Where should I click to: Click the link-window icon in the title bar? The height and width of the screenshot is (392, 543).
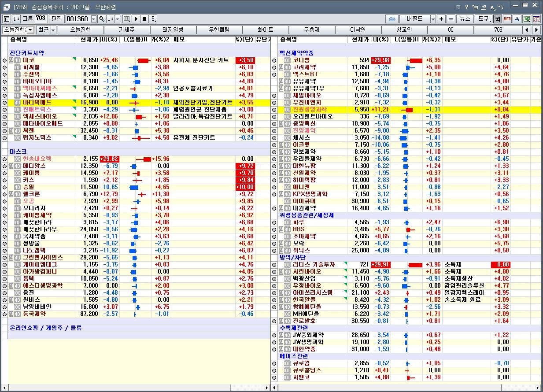[x=475, y=7]
